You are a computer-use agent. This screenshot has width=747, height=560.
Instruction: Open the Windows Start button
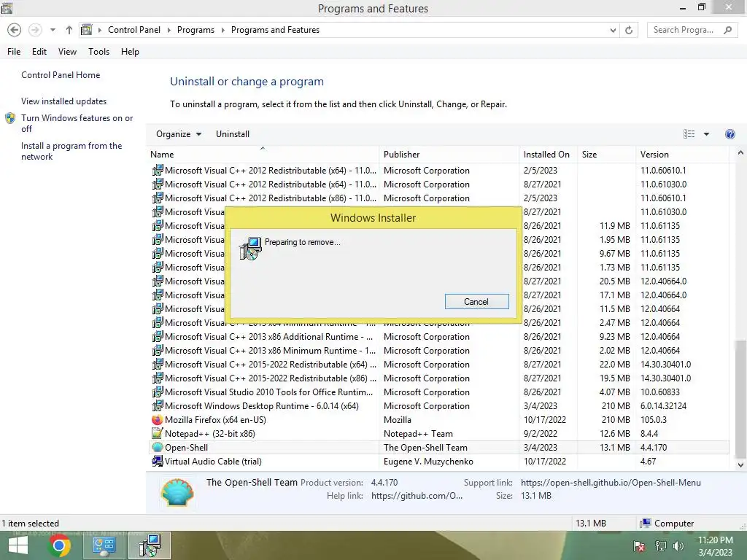coord(18,545)
